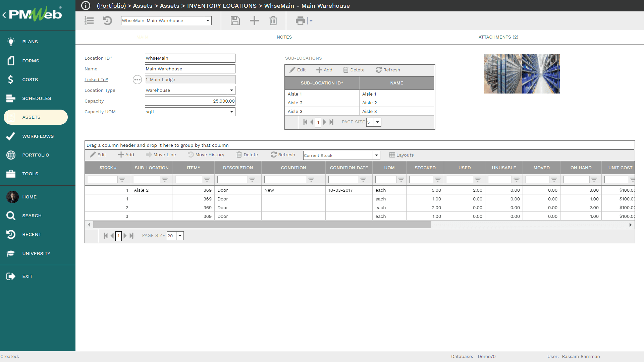Click the Location ID input field
This screenshot has height=362, width=644.
click(x=190, y=58)
